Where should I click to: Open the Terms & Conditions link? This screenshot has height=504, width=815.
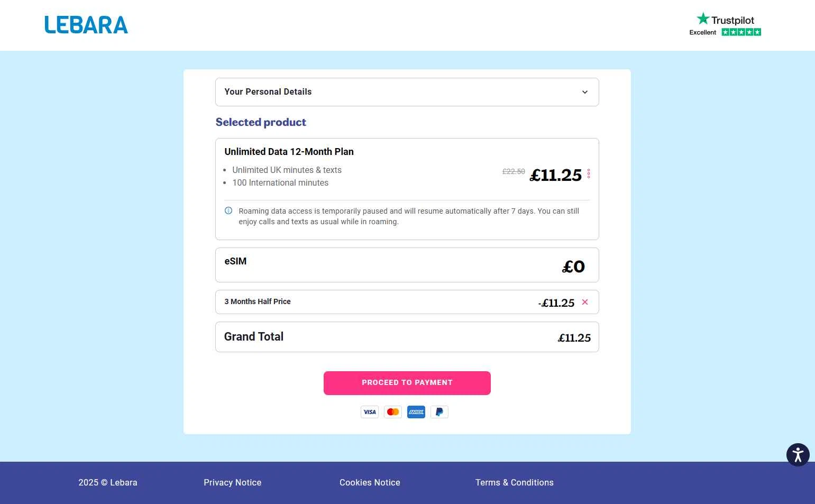point(514,482)
